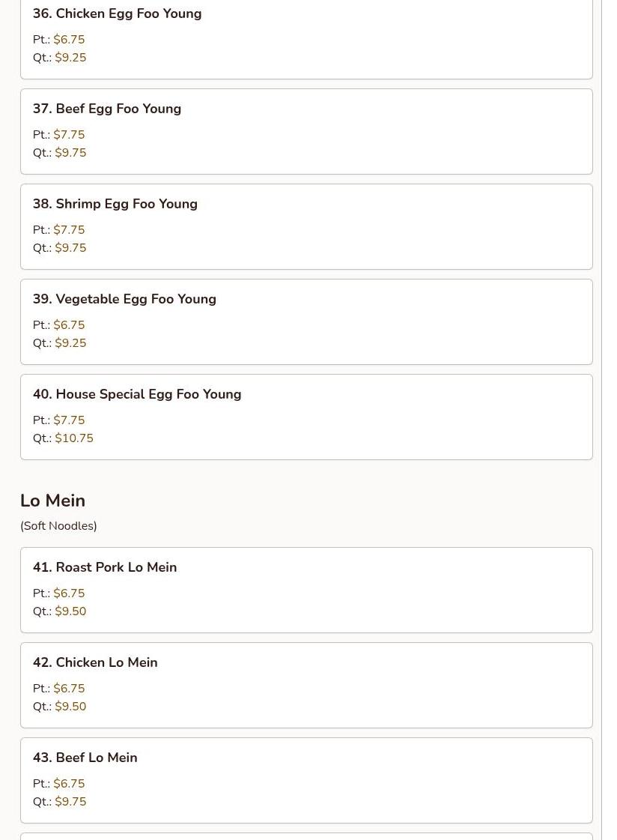Click $7.75 pint price of Shrimp Egg Foo Young

point(69,230)
